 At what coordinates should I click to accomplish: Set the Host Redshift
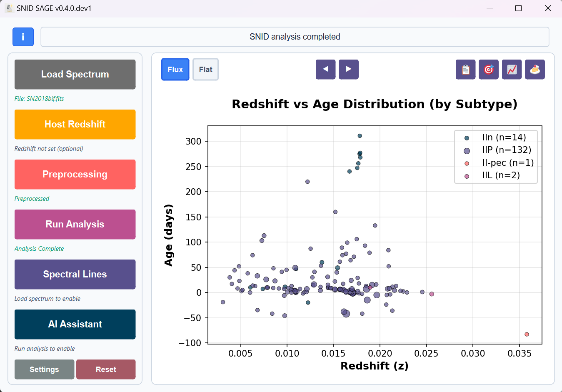click(x=75, y=124)
